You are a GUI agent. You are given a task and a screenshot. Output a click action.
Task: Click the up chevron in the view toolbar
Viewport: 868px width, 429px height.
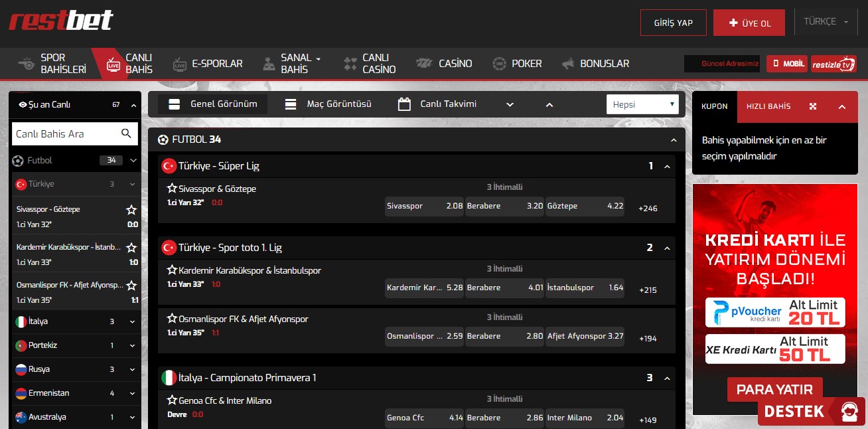(549, 105)
